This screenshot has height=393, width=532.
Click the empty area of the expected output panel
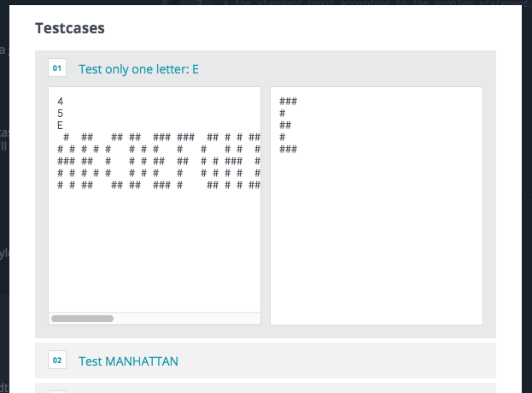click(377, 238)
